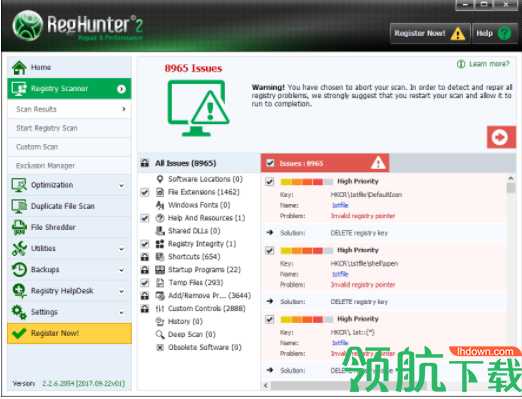Open Start Registry Scan menu item
Viewport: 522px width, 399px height.
(69, 128)
